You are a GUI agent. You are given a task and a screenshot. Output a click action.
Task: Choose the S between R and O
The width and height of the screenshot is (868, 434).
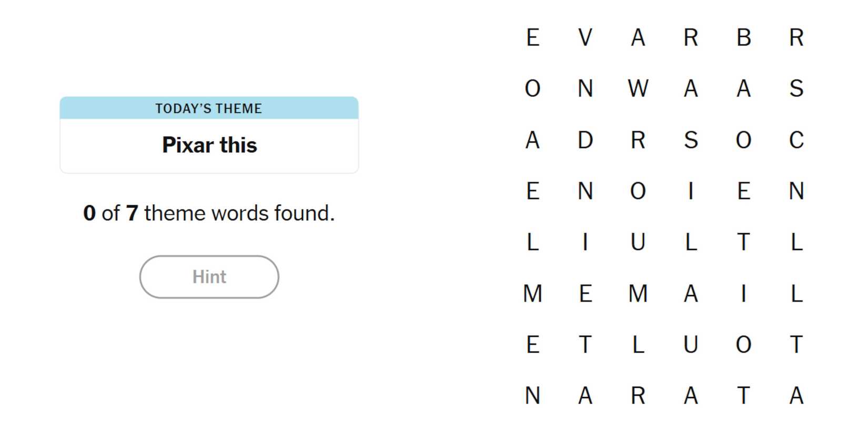click(x=691, y=140)
